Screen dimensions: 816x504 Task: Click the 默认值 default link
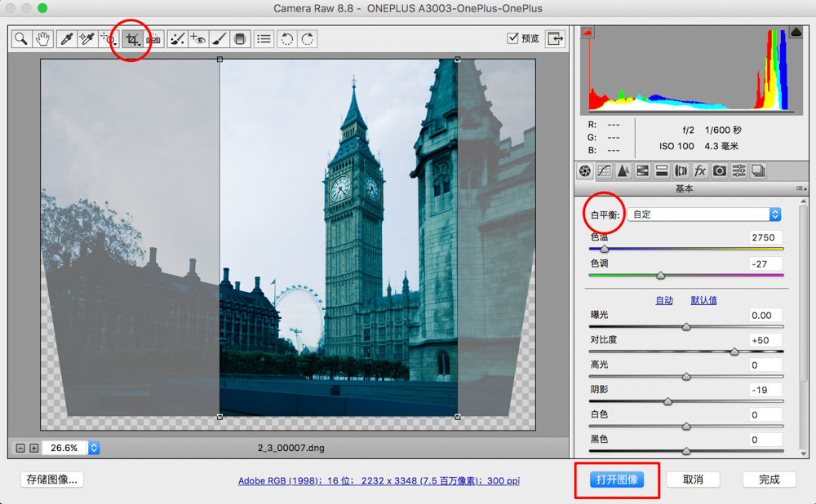[x=703, y=300]
